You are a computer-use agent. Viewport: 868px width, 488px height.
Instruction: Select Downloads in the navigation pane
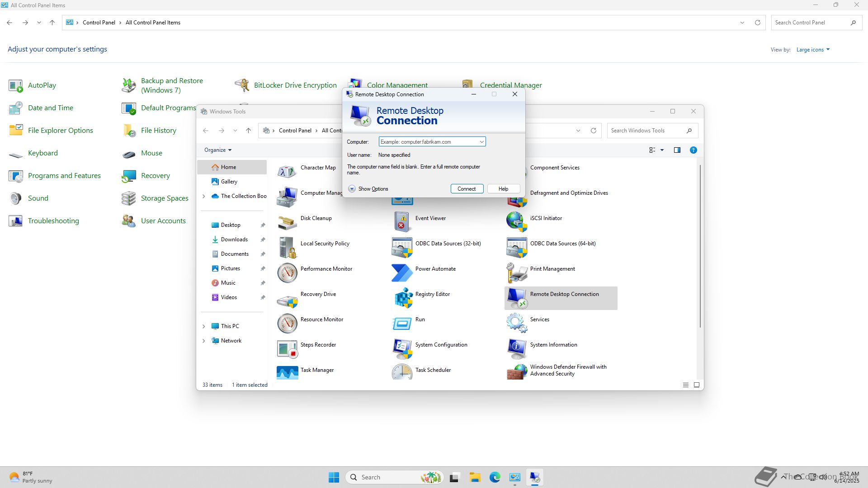coord(234,239)
